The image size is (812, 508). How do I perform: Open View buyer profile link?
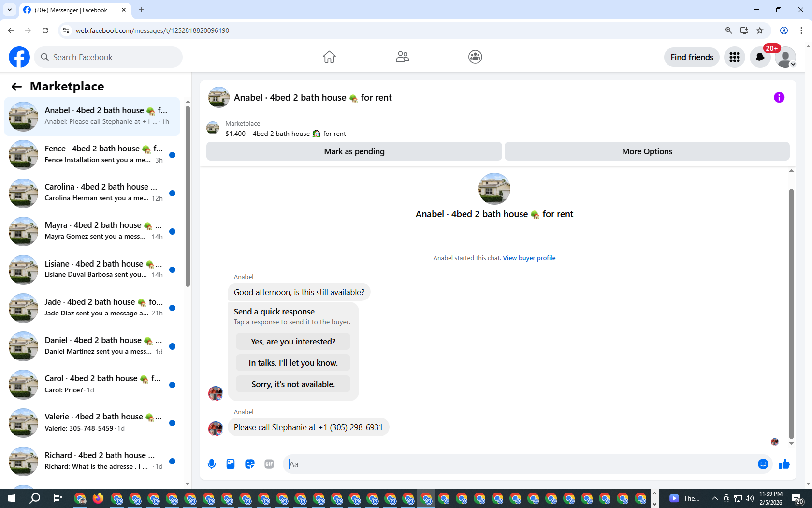click(x=529, y=258)
